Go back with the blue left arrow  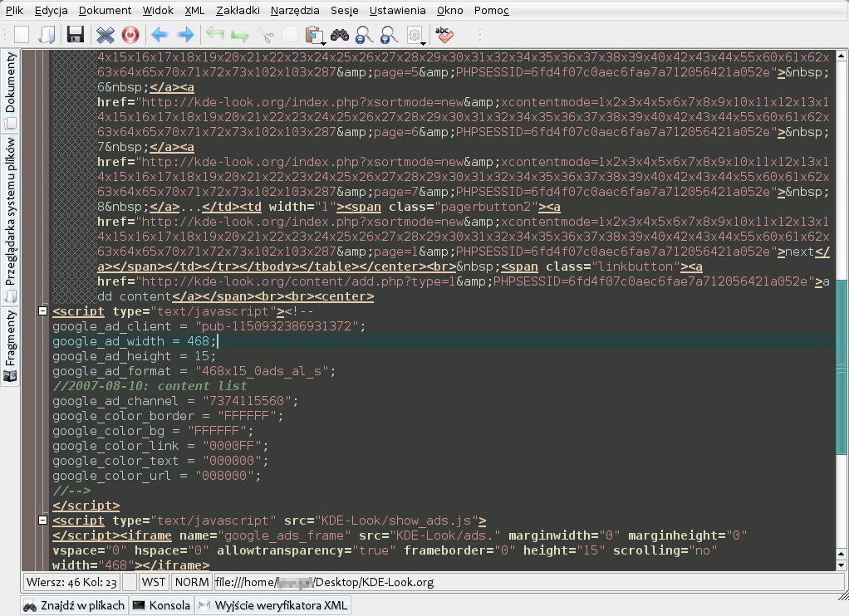click(x=159, y=35)
